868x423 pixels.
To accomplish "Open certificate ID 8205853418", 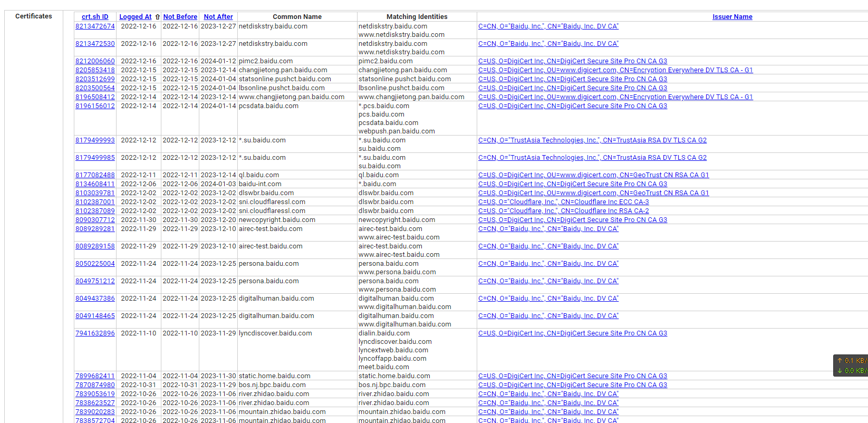I will click(95, 70).
